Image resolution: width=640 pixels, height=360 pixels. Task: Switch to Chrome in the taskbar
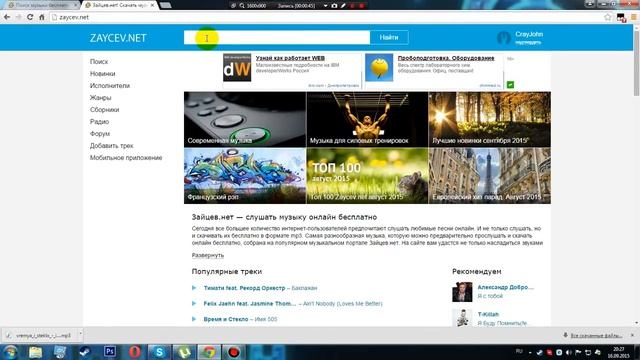click(x=209, y=352)
